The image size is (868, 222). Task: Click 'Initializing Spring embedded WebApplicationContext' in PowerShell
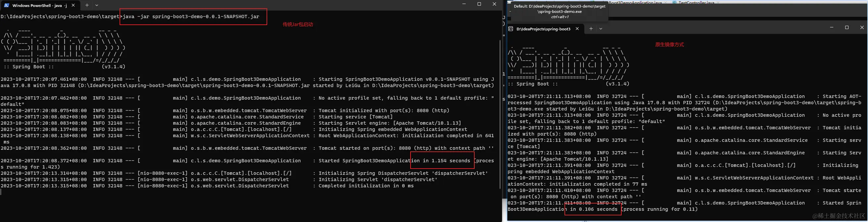393,129
